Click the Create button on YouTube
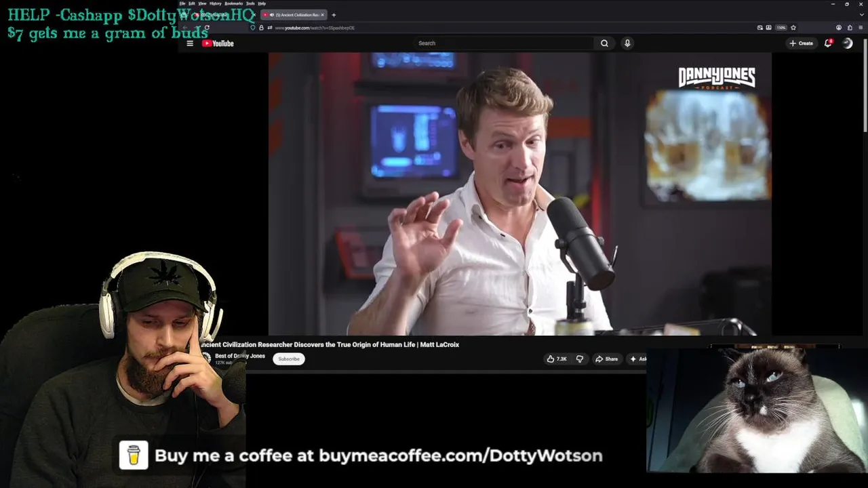868x488 pixels. point(801,43)
